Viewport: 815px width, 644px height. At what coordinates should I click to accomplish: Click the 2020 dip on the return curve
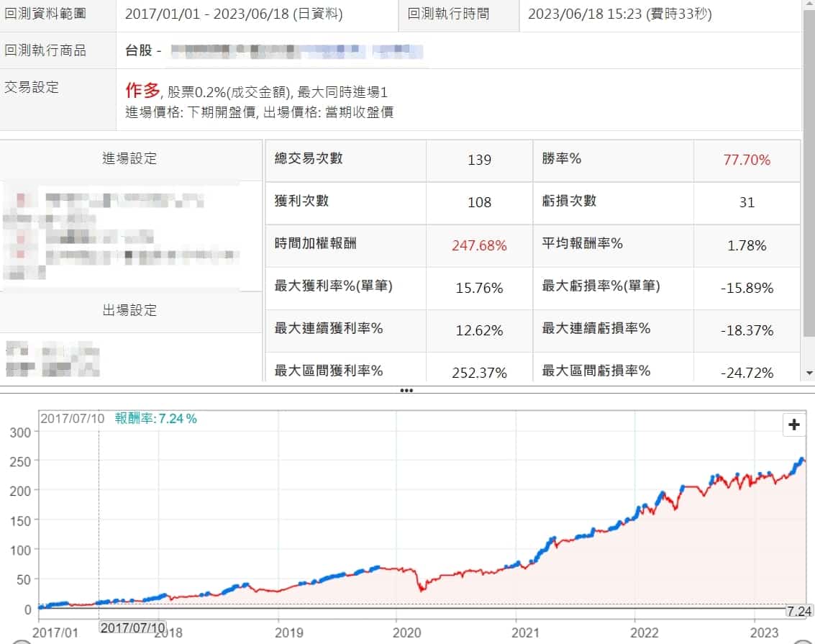423,589
